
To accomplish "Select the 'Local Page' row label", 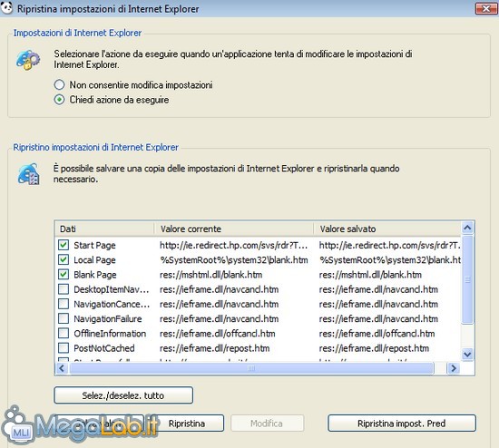I will (x=94, y=260).
